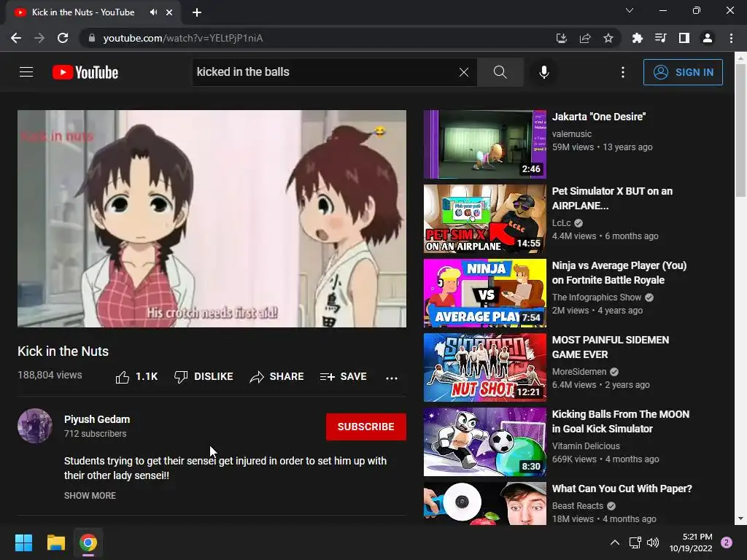Expand description with SHOW MORE
Viewport: 747px width, 560px height.
[90, 496]
